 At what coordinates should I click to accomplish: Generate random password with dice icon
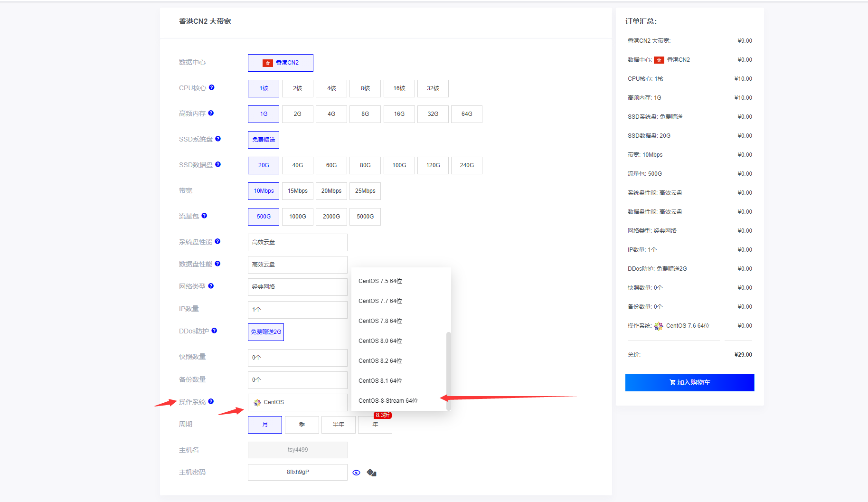coord(371,473)
